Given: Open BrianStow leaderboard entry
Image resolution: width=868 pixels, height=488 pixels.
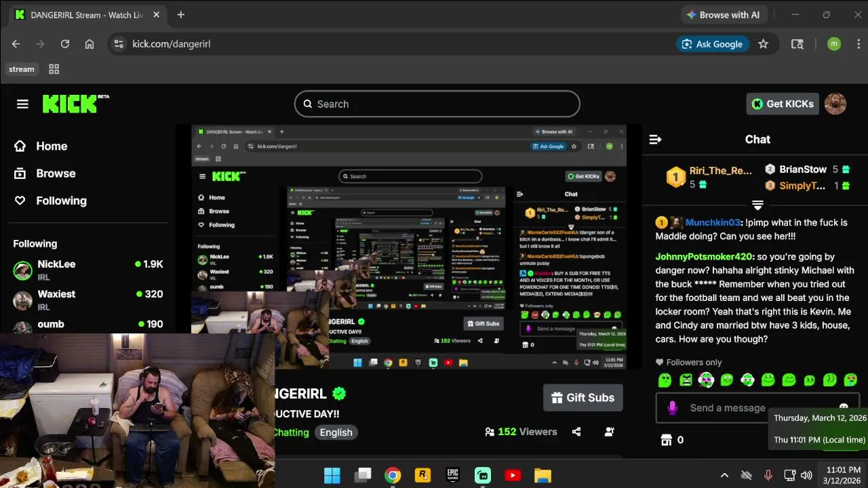Looking at the screenshot, I should (807, 169).
